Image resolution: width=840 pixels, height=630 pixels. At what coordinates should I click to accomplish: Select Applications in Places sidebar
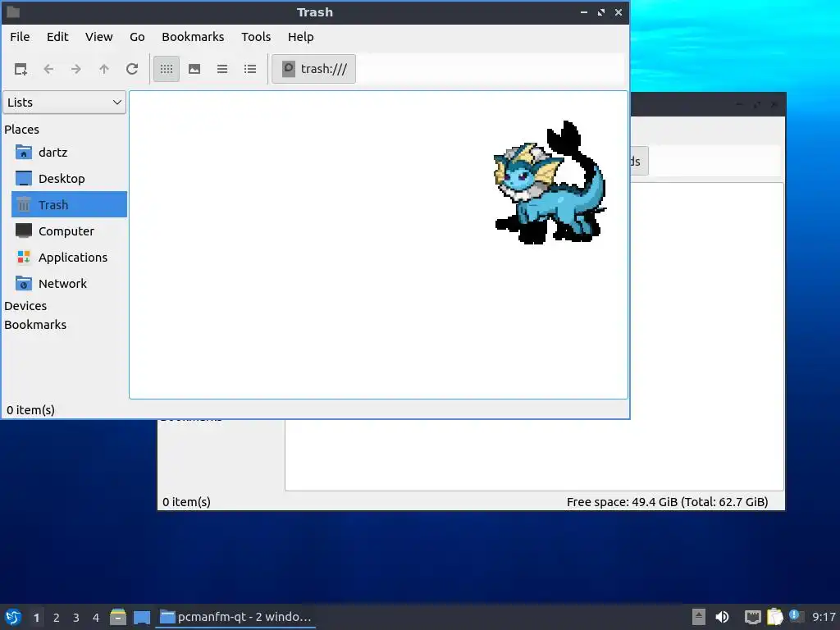(x=69, y=257)
